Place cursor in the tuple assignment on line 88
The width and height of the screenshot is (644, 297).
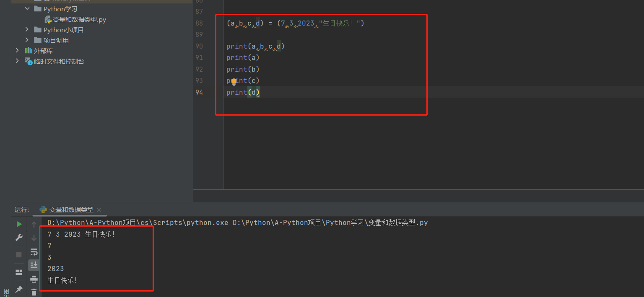[x=296, y=23]
